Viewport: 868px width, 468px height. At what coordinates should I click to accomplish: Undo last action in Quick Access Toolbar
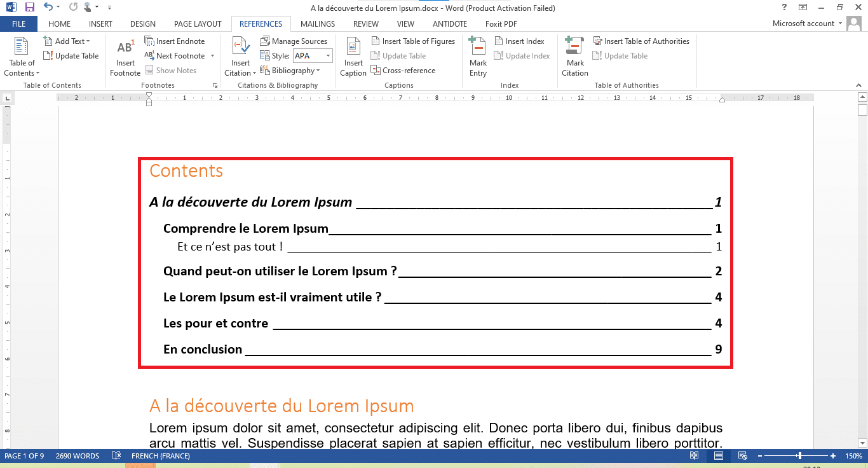point(48,8)
